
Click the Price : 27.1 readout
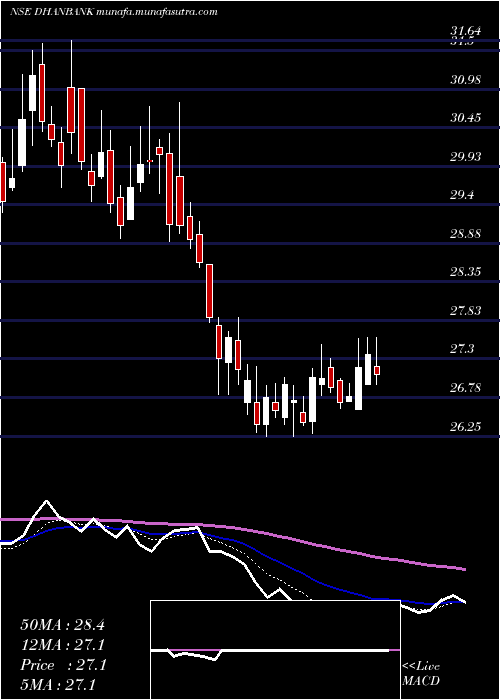click(62, 665)
